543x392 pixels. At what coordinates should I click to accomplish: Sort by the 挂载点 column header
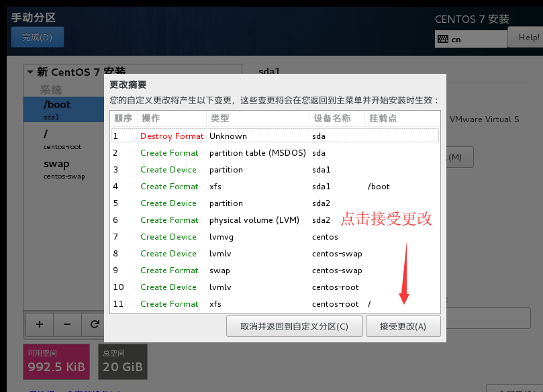pos(403,118)
